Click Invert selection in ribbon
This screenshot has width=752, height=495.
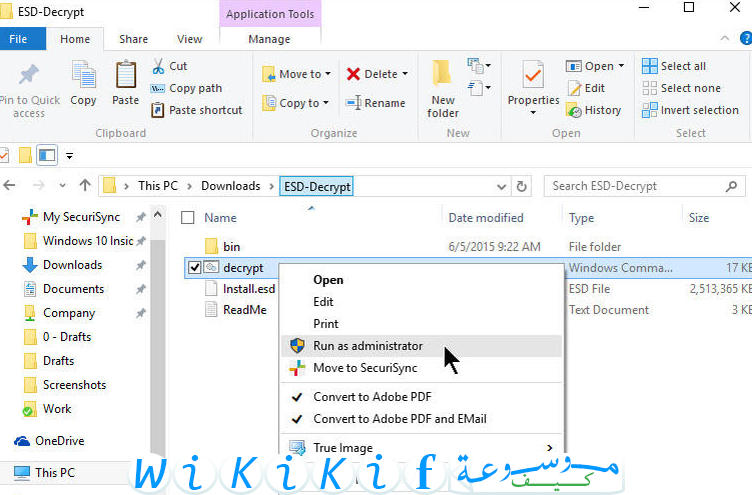(x=691, y=110)
